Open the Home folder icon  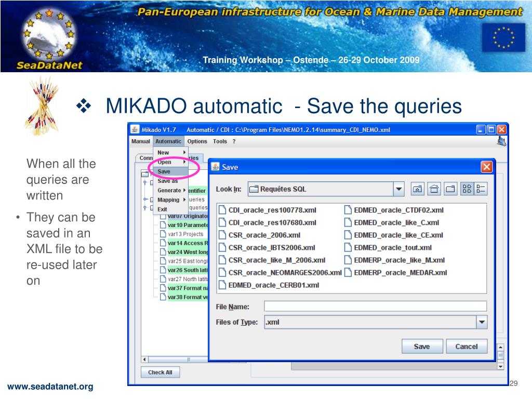click(434, 189)
